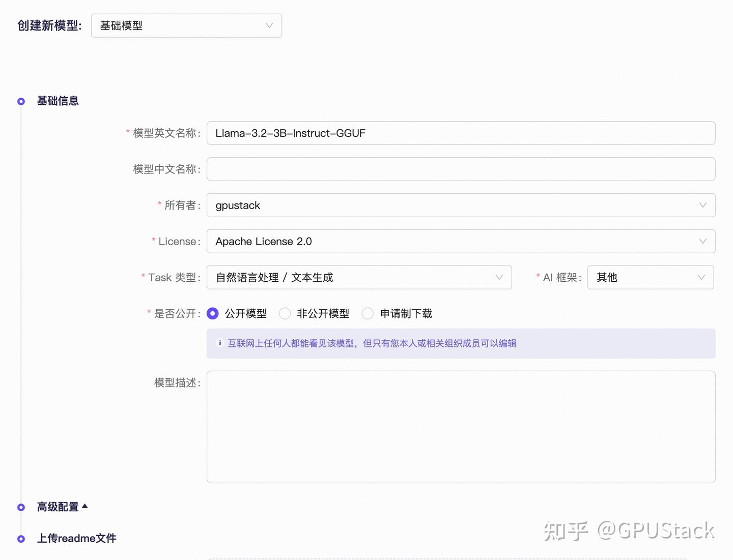This screenshot has height=560, width=733.
Task: Select the 非公开模型 radio option
Action: [x=285, y=313]
